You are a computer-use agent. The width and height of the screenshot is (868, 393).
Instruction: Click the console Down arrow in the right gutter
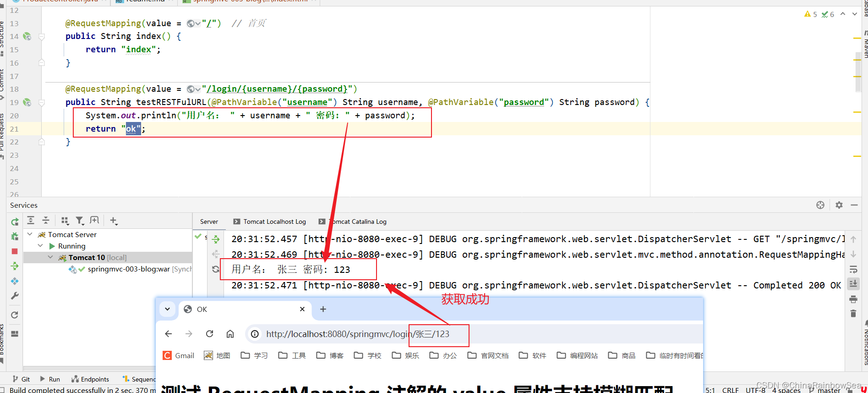click(x=853, y=254)
